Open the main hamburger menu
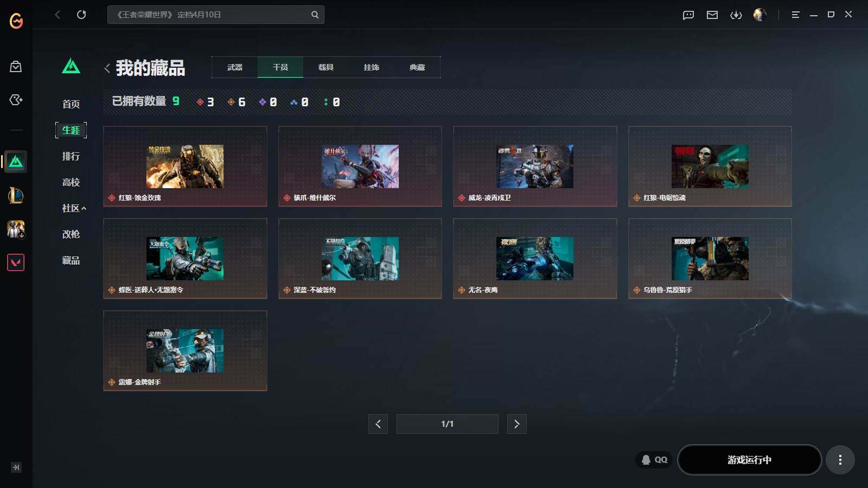The width and height of the screenshot is (868, 488). coord(795,15)
